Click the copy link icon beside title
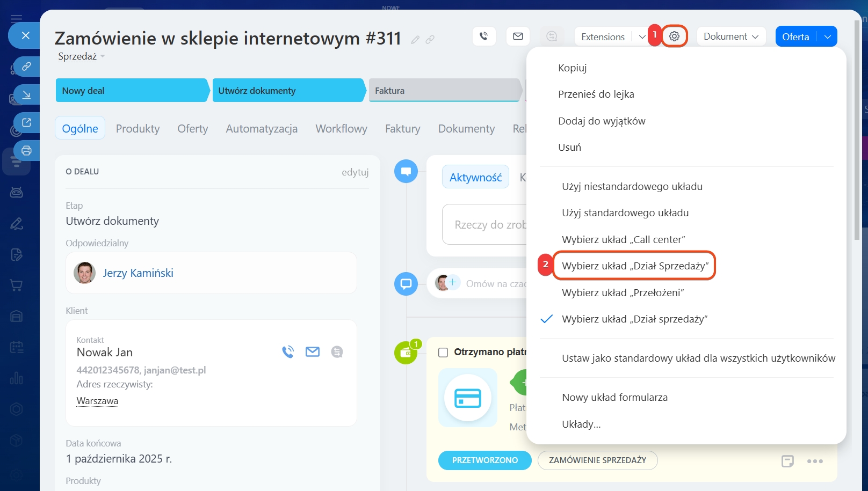 tap(430, 40)
